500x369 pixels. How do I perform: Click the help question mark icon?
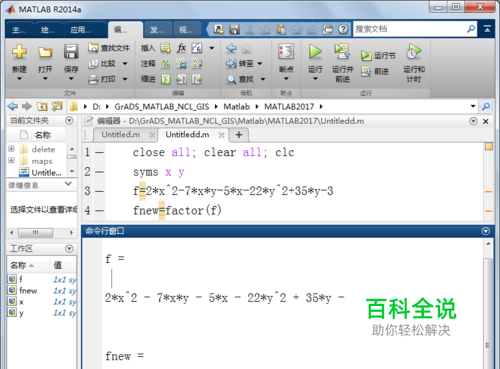point(343,29)
